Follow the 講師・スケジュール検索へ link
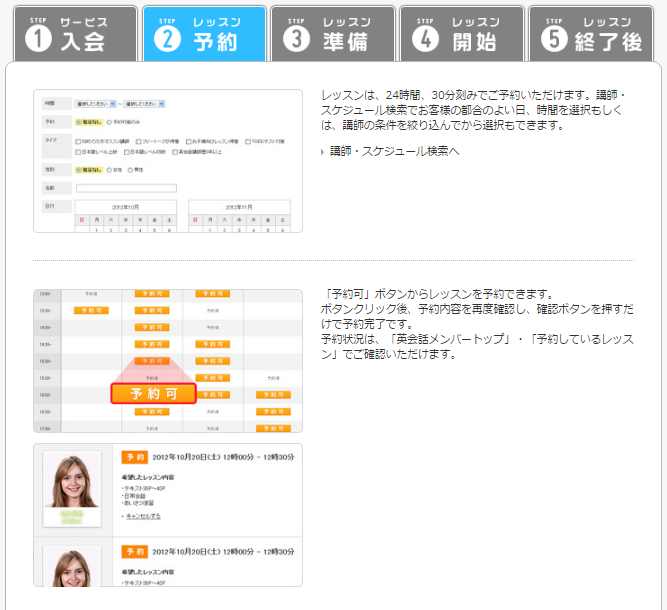This screenshot has height=610, width=667. (x=394, y=151)
